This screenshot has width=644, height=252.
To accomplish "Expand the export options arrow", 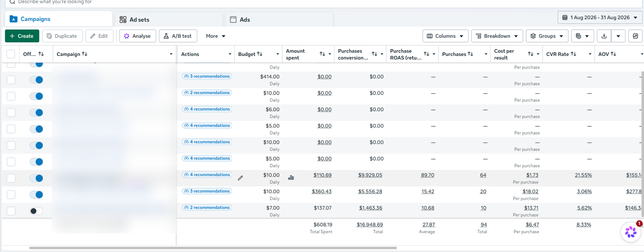I will 618,36.
